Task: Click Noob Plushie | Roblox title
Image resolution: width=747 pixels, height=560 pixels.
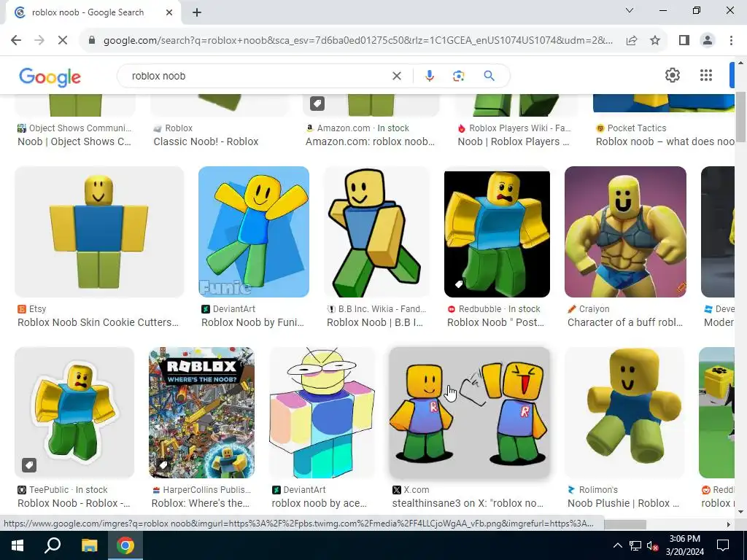Action: pos(624,503)
